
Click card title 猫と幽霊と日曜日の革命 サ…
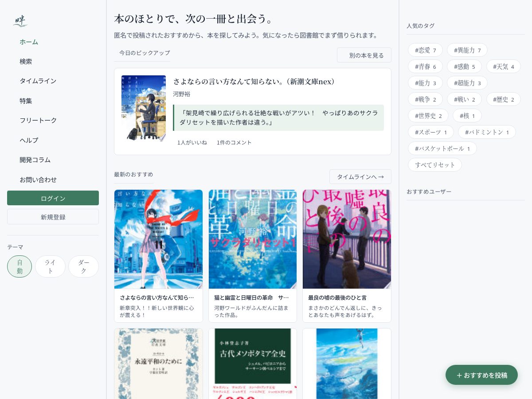coord(251,297)
